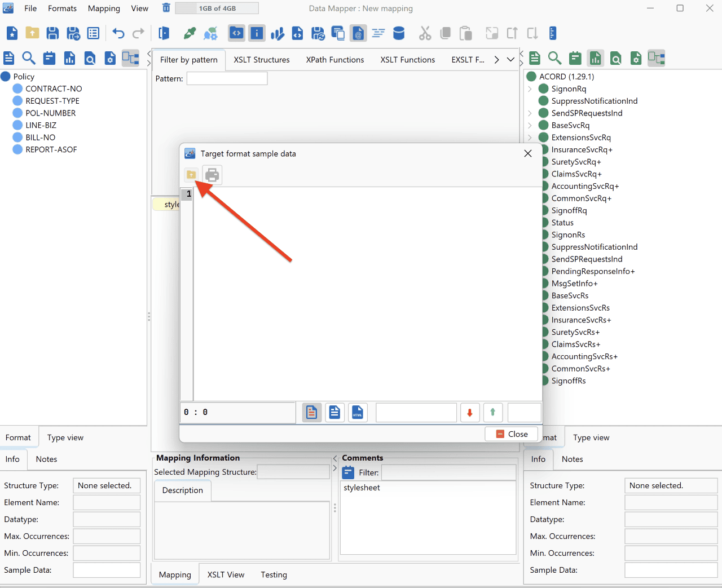The image size is (722, 588).
Task: Select POL-NUMBER in the Policy tree
Action: [51, 113]
